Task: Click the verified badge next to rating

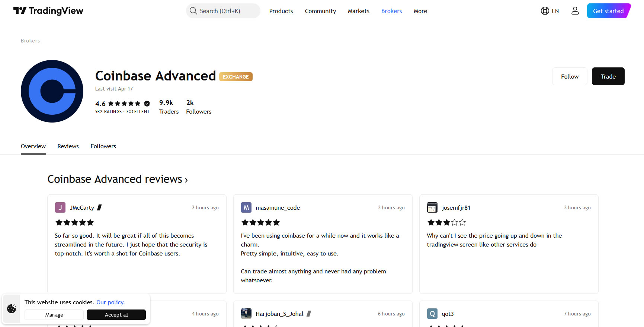Action: 147,104
